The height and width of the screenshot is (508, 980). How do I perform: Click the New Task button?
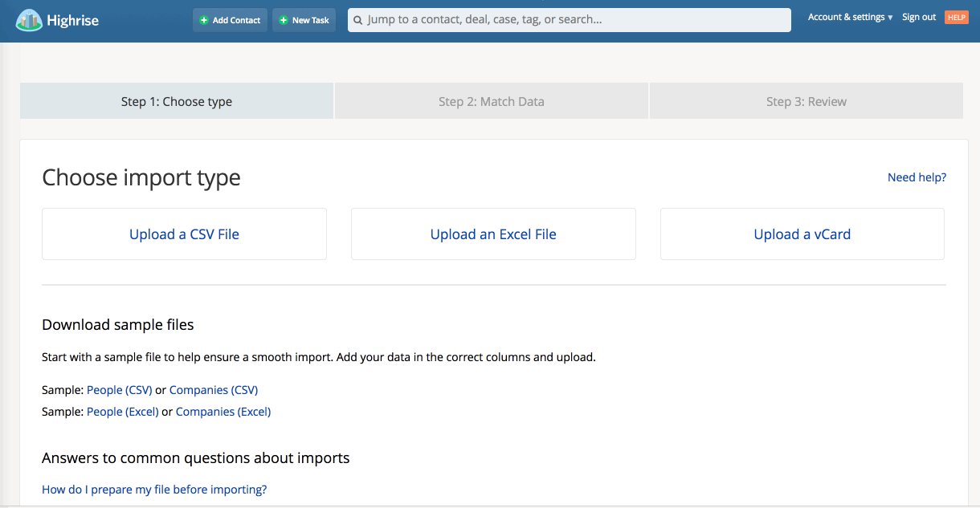[304, 20]
